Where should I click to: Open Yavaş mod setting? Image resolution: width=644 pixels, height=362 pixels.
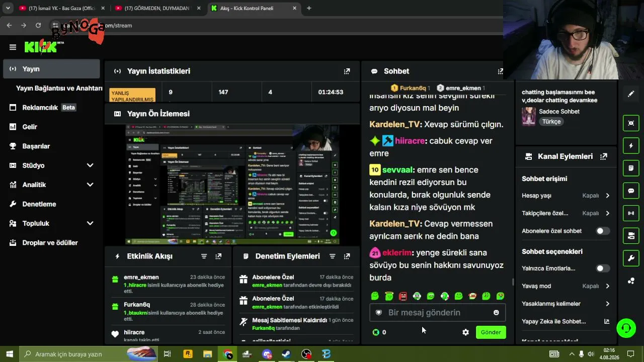pyautogui.click(x=566, y=286)
